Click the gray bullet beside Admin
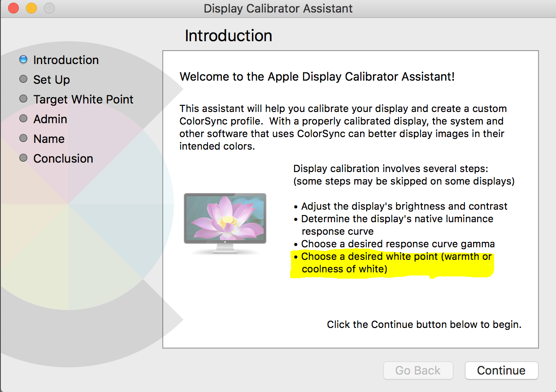 [x=24, y=118]
